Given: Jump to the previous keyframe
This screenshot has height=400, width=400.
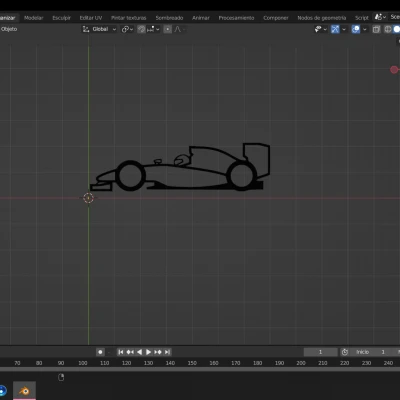Looking at the screenshot, I should coord(130,352).
